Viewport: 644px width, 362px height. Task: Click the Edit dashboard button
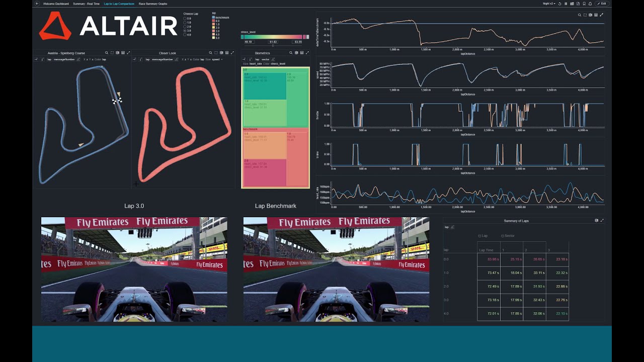602,4
